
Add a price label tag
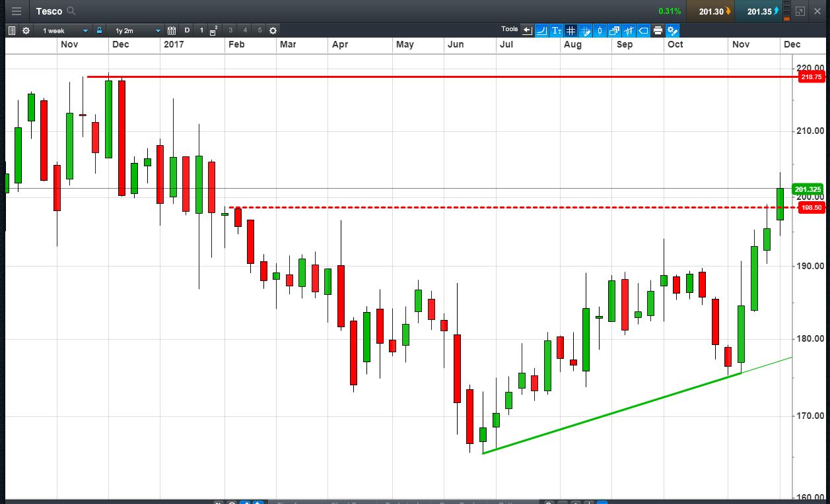coord(643,30)
